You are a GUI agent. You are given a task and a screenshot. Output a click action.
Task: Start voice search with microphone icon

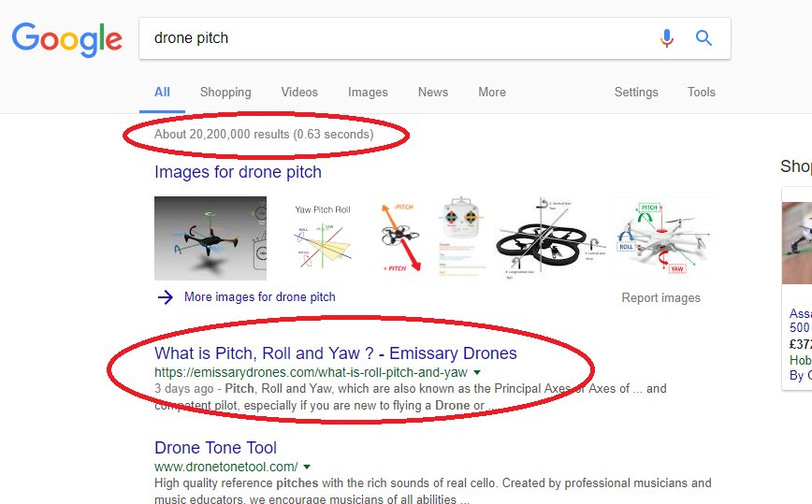tap(667, 37)
